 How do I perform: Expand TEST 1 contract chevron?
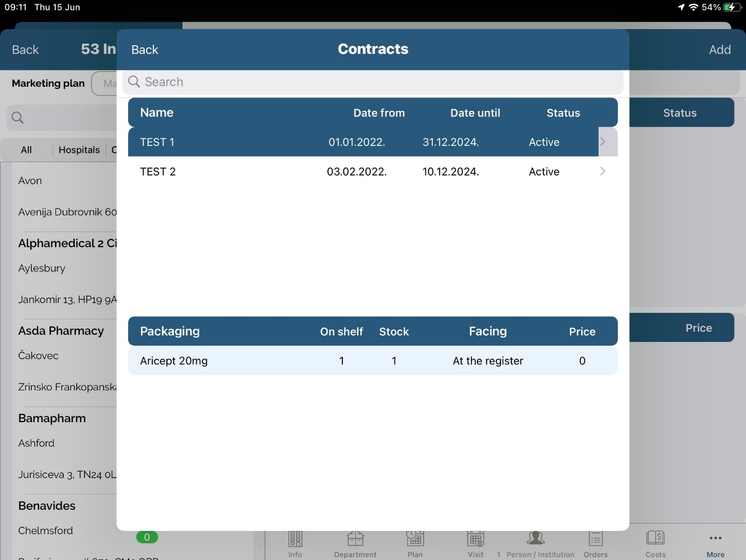[x=603, y=142]
